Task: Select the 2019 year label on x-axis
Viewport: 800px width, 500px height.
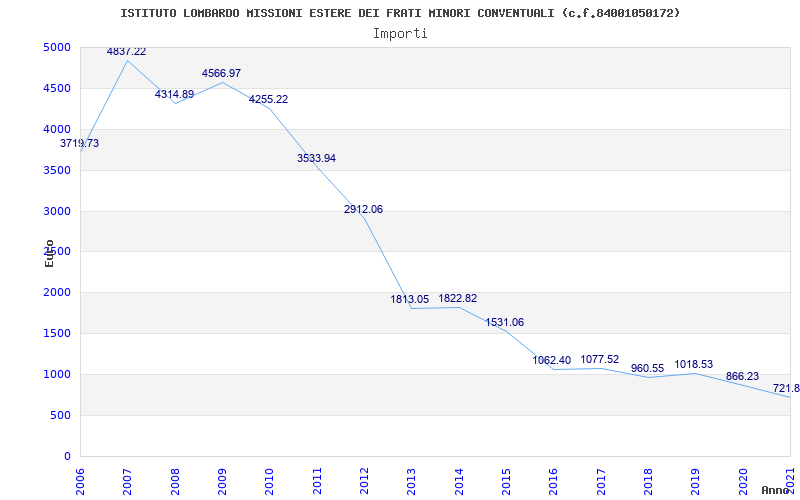Action: pos(695,481)
